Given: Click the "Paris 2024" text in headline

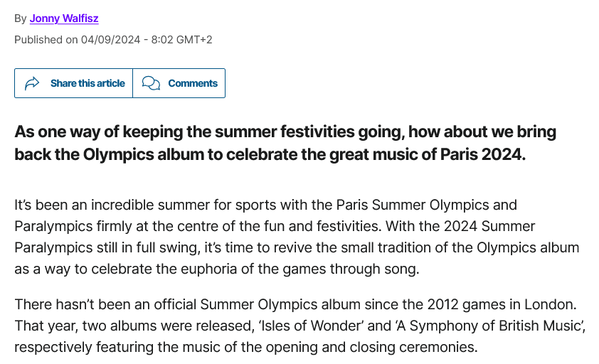Looking at the screenshot, I should click(x=481, y=154).
